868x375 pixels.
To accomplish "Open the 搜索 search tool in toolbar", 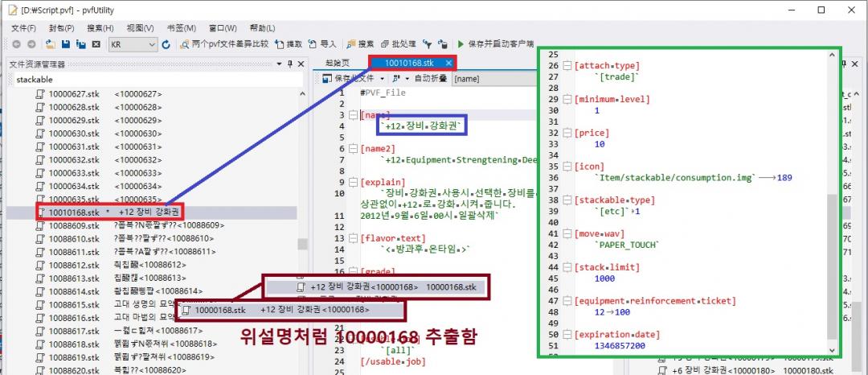I will pyautogui.click(x=360, y=44).
